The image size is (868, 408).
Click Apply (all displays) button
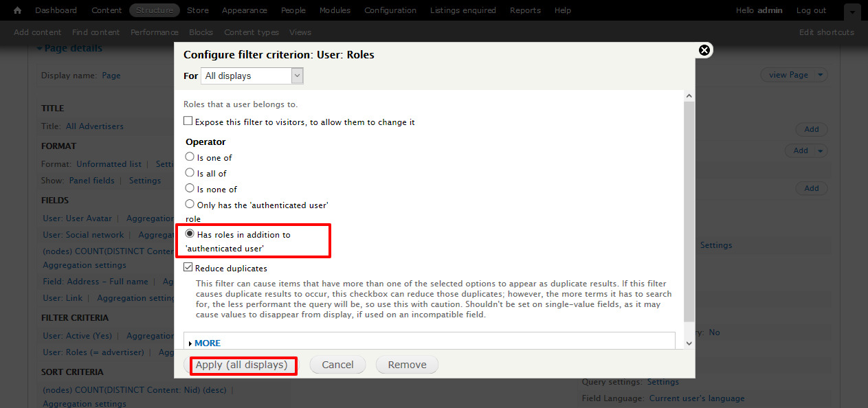[x=241, y=365]
